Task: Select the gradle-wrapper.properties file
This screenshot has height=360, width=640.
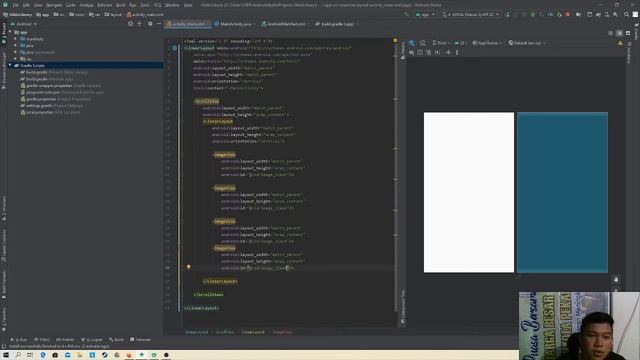Action: [x=60, y=86]
